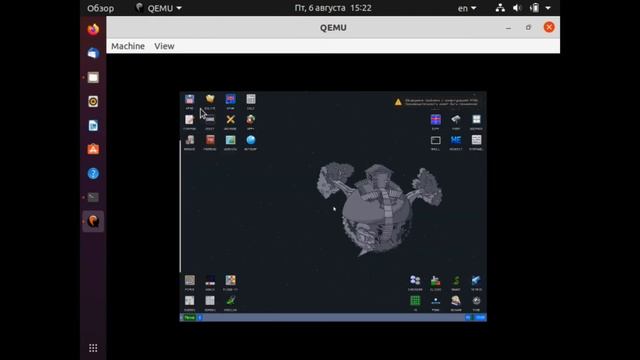Screen dimensions: 640x360
Task: Launch Firefox from the Ubuntu dock
Action: point(93,29)
